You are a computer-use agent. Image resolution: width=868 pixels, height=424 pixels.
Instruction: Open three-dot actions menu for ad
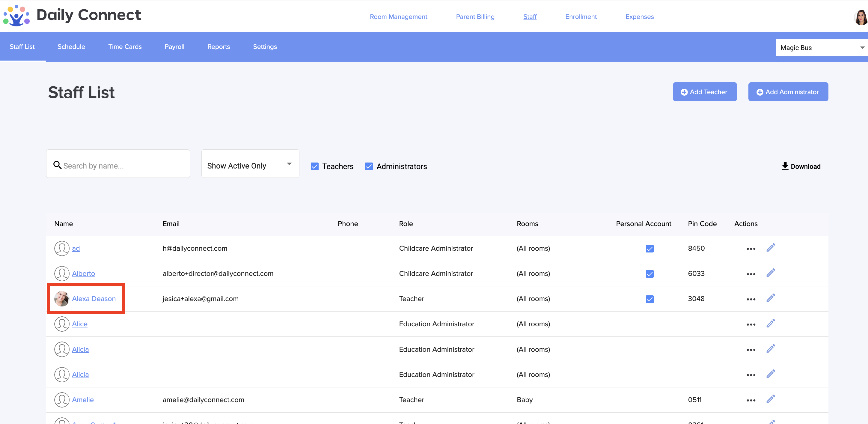[751, 249]
